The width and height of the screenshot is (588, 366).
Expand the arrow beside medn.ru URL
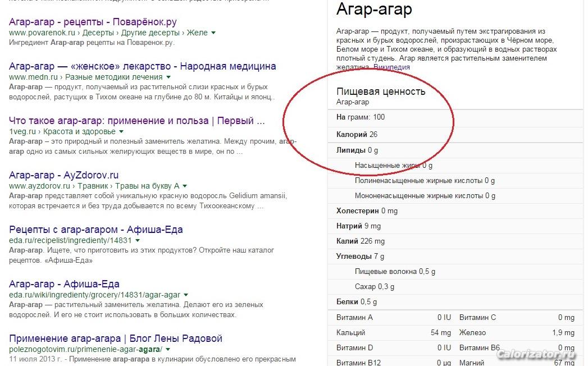coord(168,77)
